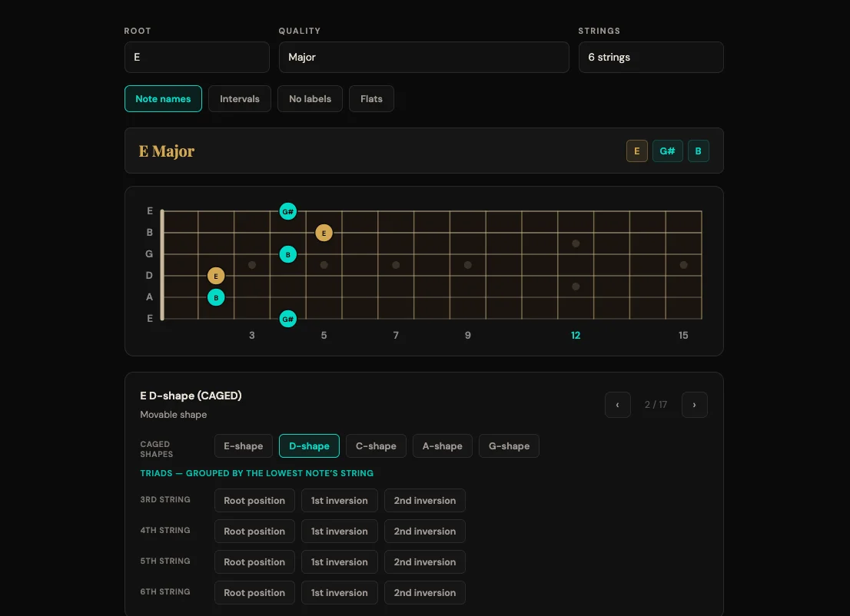Viewport: 850px width, 616px height.
Task: Choose 3rd string Root position triad
Action: pyautogui.click(x=254, y=501)
